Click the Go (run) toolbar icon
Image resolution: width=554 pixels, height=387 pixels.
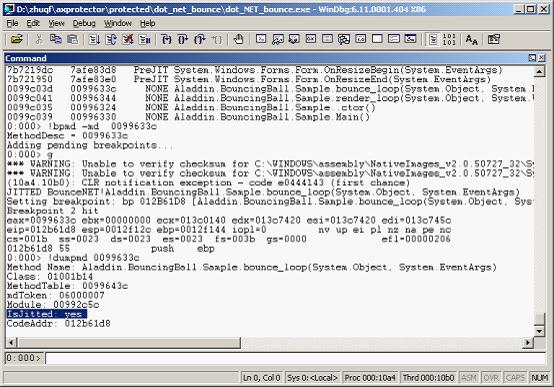point(94,39)
